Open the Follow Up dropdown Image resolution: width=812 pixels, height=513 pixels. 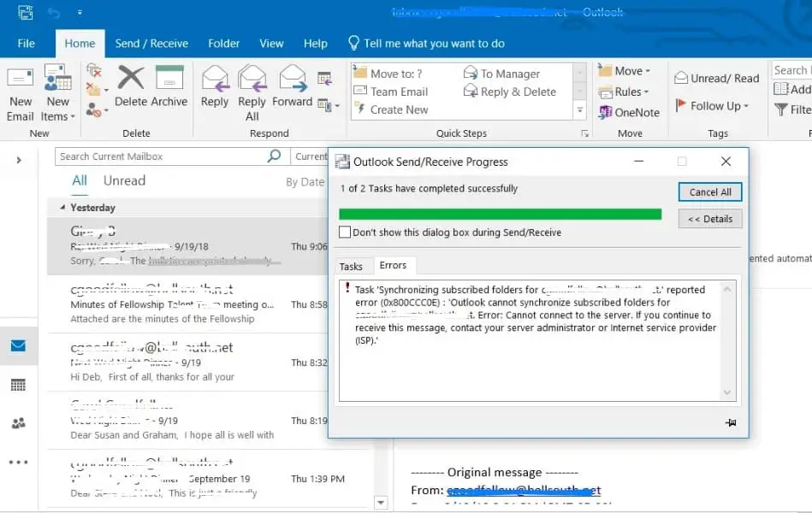712,106
